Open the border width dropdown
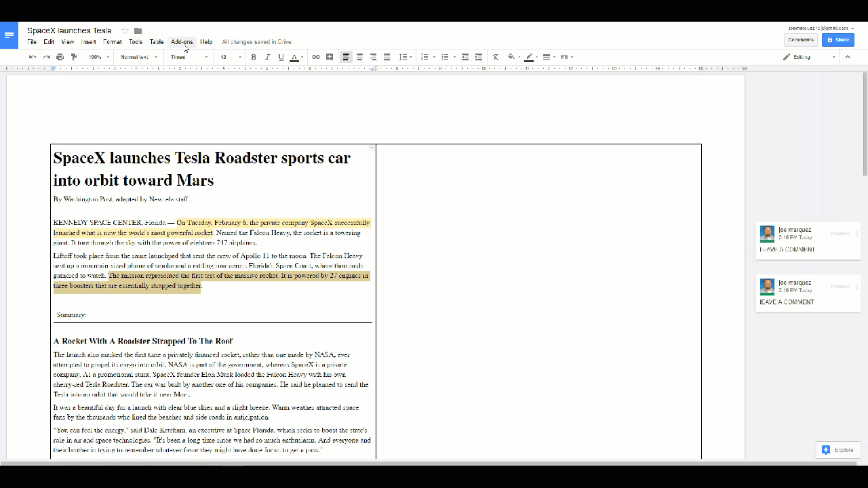This screenshot has width=868, height=488. click(x=548, y=57)
